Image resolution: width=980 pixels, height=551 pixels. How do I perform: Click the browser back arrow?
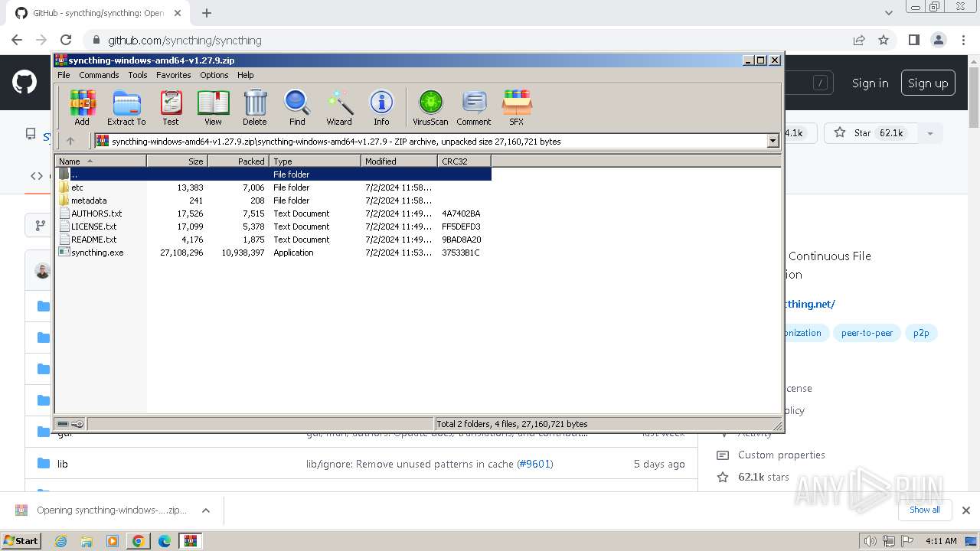tap(17, 40)
